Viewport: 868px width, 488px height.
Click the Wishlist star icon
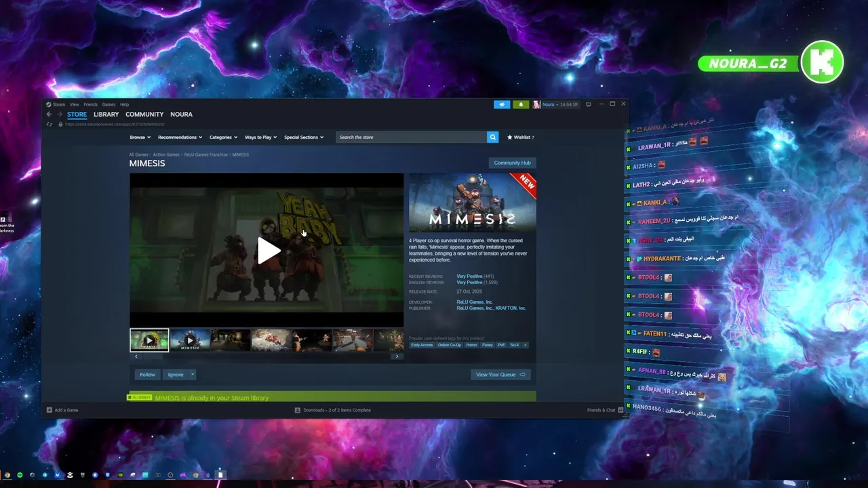point(510,137)
